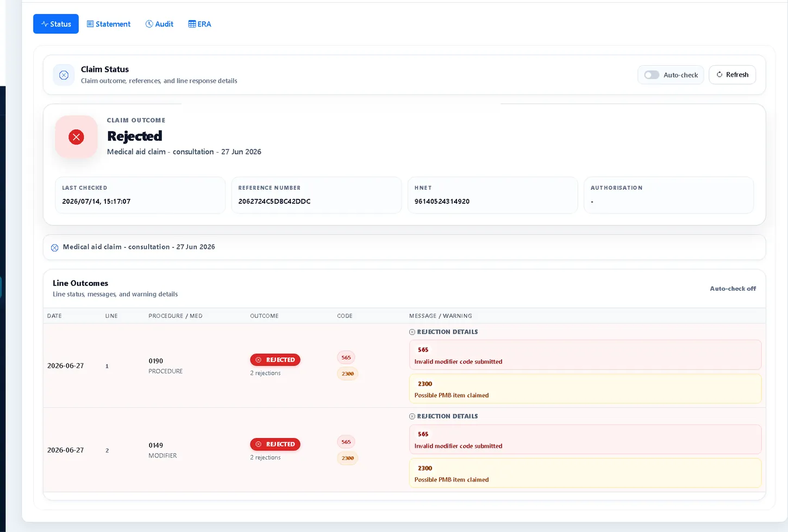The image size is (788, 532).
Task: Click REJECTED badge for modifier 0149
Action: pos(275,444)
